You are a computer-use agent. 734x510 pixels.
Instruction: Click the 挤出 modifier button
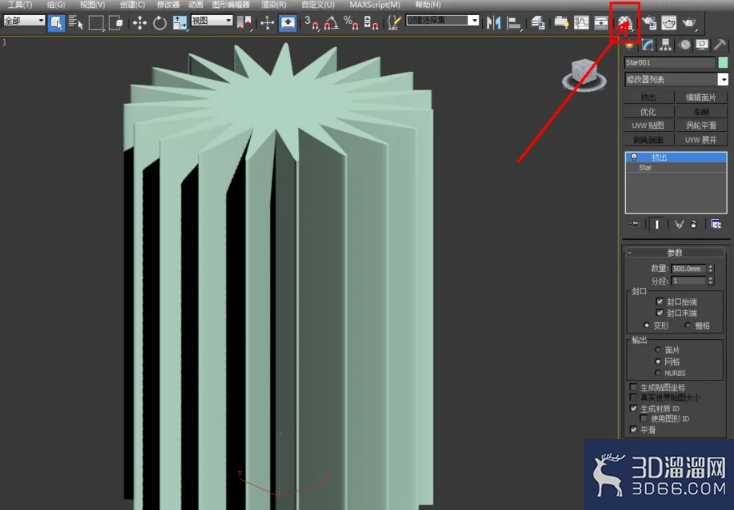pyautogui.click(x=648, y=97)
